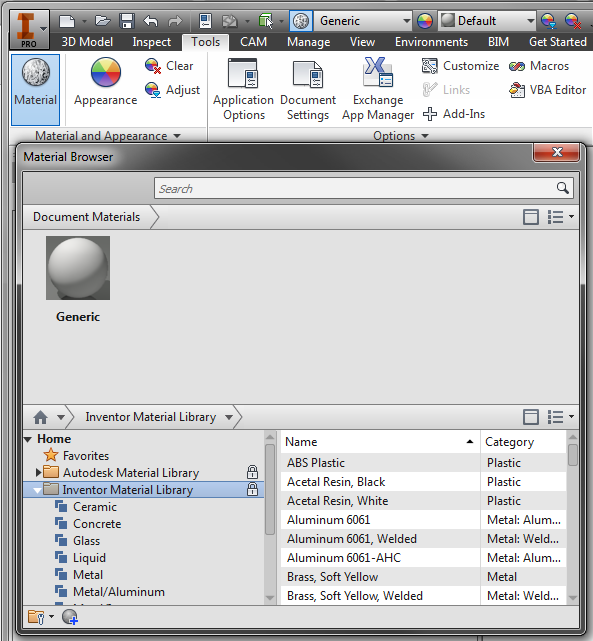Open file using the folder icon

[103, 20]
